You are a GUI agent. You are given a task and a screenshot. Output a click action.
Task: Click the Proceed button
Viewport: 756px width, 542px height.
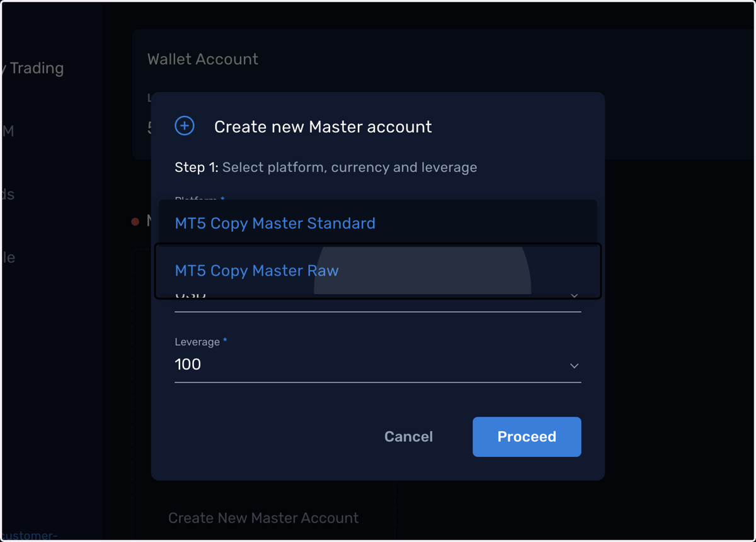[x=527, y=437]
